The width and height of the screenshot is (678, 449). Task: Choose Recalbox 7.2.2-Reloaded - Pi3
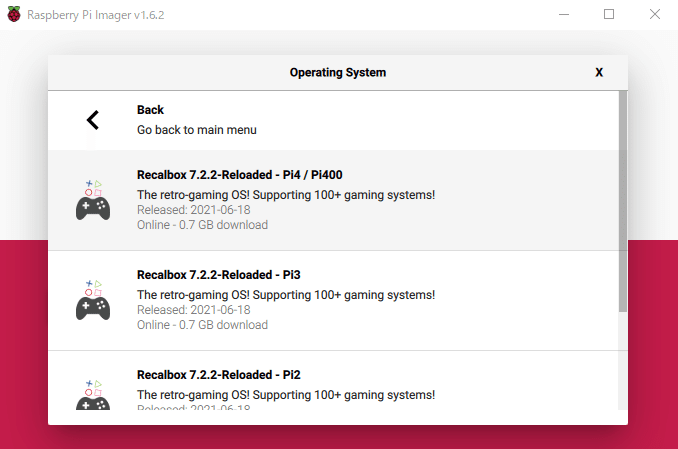pyautogui.click(x=333, y=301)
